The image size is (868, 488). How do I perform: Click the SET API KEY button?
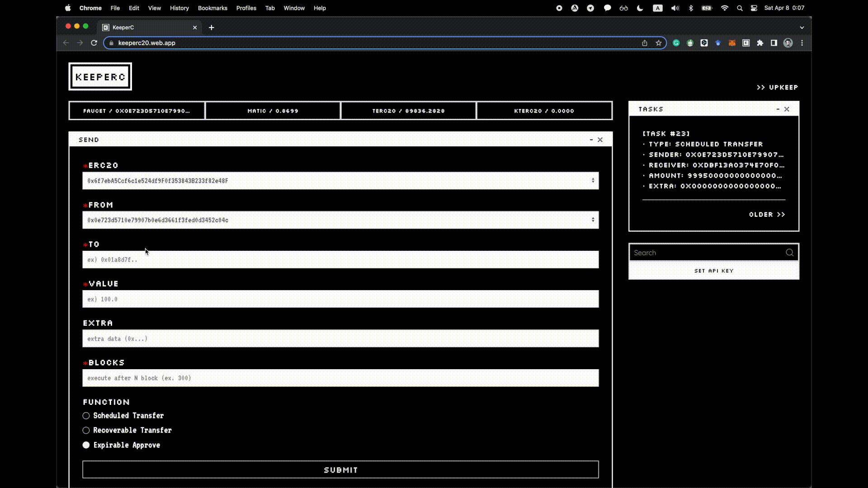point(713,271)
